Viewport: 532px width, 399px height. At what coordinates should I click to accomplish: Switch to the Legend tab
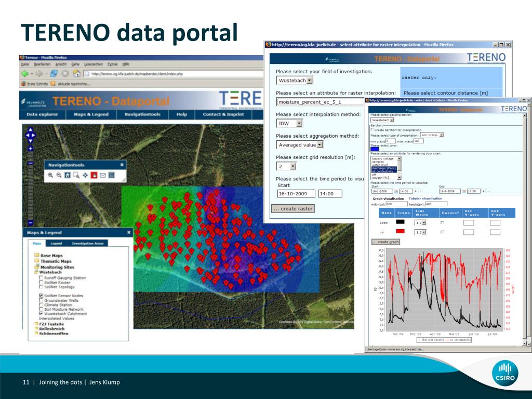[x=56, y=243]
